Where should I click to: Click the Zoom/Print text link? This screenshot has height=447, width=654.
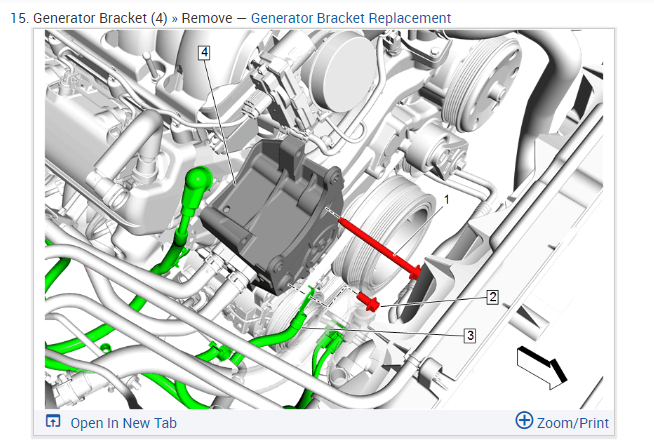pos(573,423)
